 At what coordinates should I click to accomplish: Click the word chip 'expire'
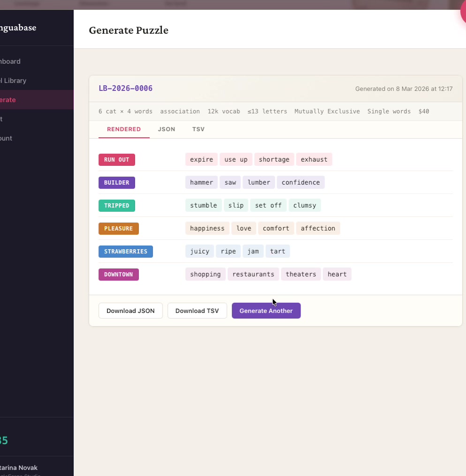coord(202,159)
